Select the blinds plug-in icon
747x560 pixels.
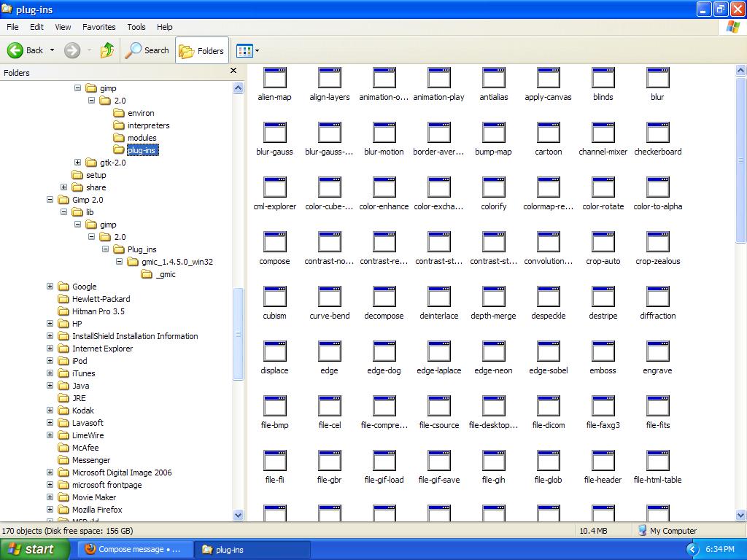(x=603, y=77)
